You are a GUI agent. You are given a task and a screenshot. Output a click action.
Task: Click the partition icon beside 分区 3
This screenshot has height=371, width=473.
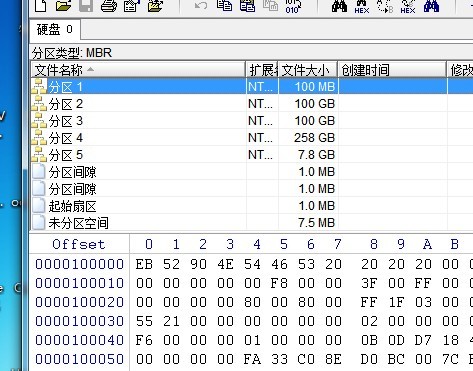tap(39, 121)
